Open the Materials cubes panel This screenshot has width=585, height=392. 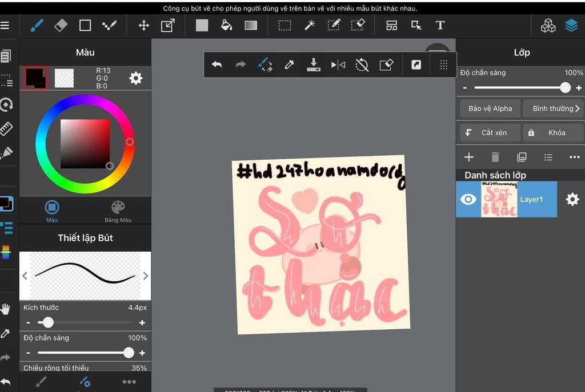[x=548, y=25]
